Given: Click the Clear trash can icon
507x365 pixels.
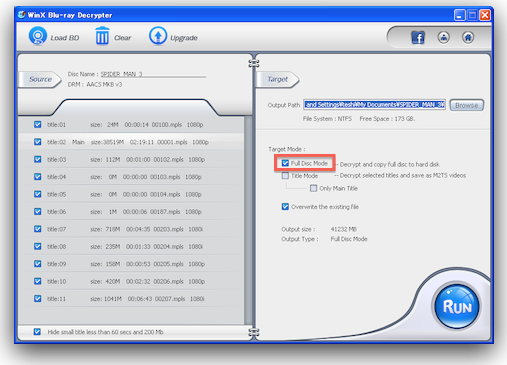Looking at the screenshot, I should [102, 36].
